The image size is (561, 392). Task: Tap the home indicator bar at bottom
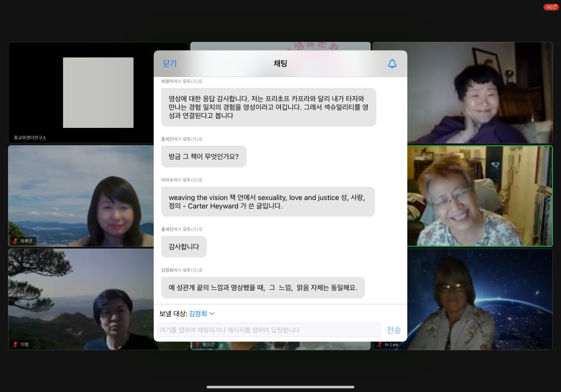click(280, 387)
